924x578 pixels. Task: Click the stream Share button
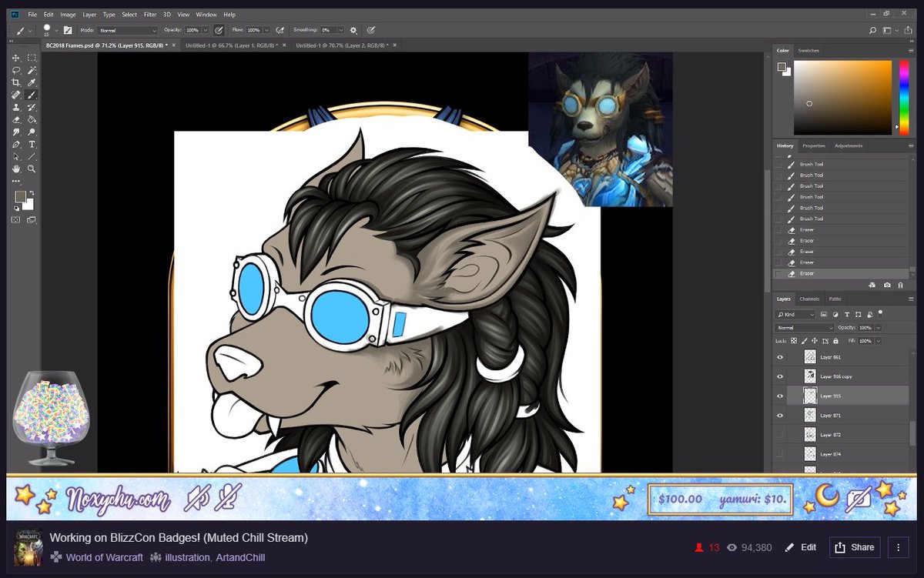pyautogui.click(x=855, y=547)
